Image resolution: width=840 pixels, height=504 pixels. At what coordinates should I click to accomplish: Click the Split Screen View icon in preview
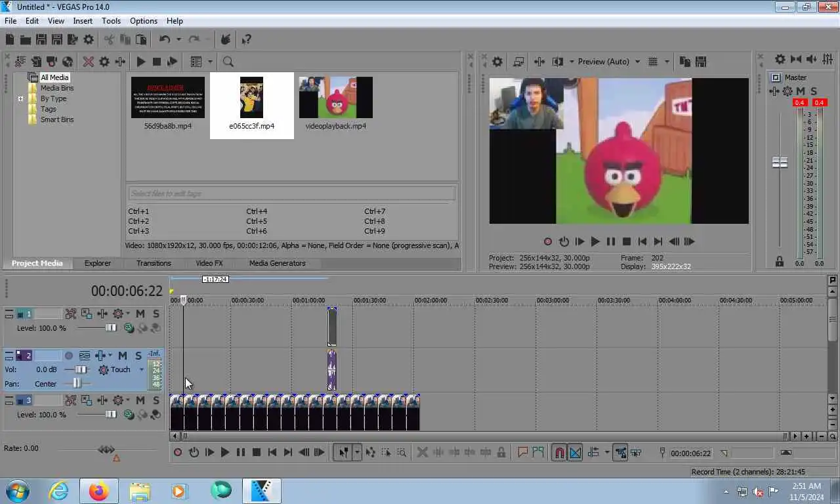(x=558, y=62)
